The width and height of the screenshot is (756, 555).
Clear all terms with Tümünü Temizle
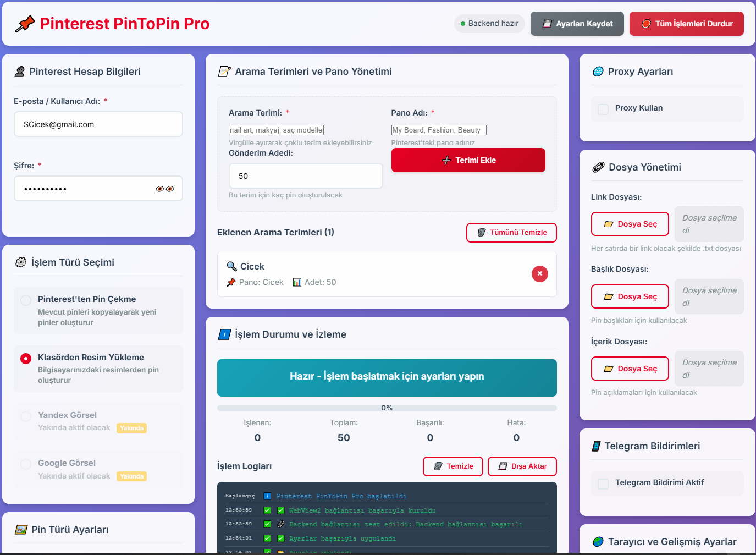tap(511, 233)
